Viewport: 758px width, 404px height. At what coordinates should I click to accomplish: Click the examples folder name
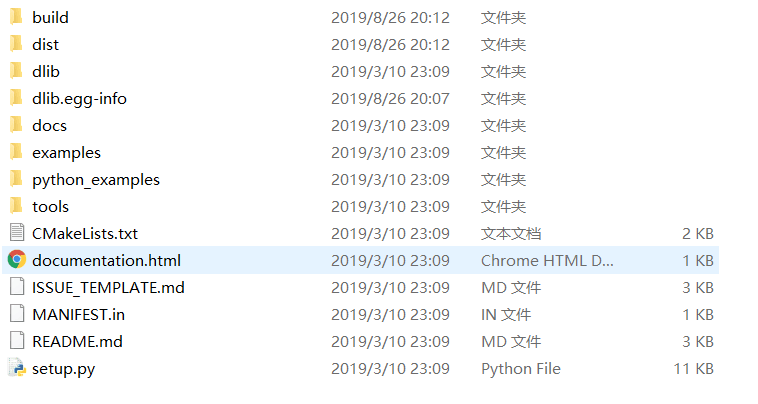coord(66,152)
